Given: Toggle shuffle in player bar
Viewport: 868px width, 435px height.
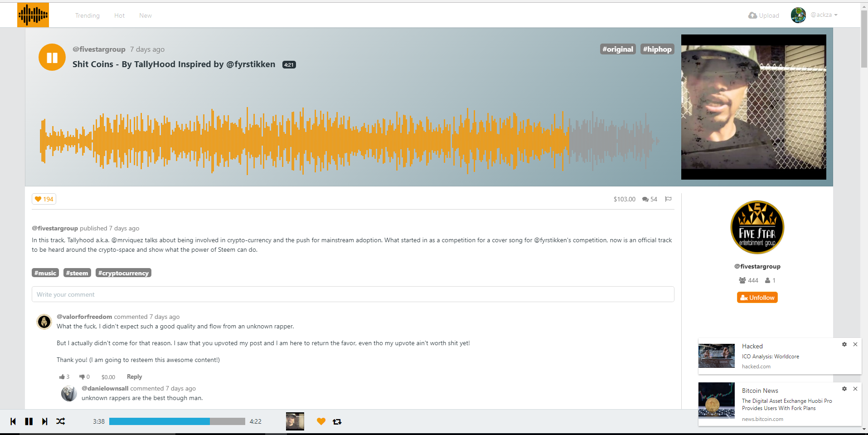Looking at the screenshot, I should tap(60, 421).
